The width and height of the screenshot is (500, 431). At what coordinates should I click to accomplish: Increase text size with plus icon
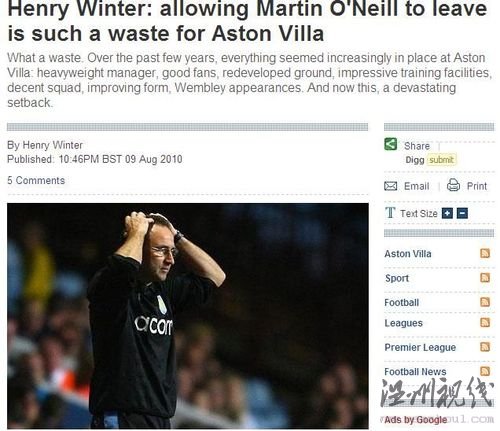point(447,213)
